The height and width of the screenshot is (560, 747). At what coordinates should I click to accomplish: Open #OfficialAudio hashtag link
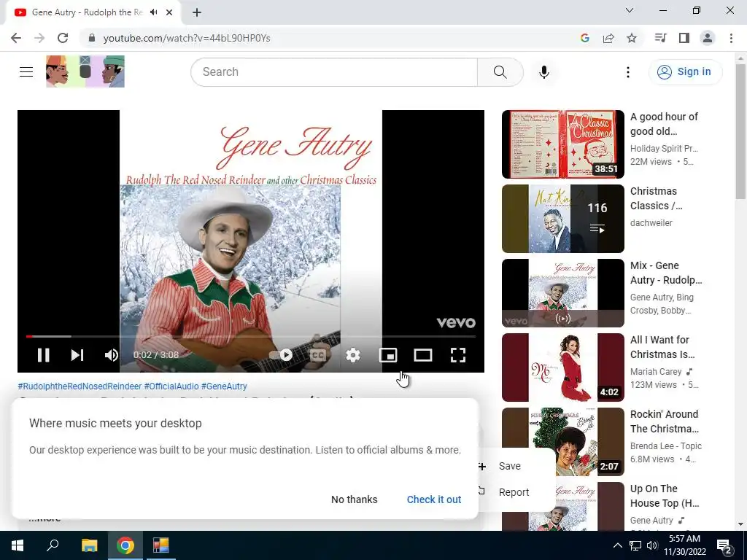pyautogui.click(x=171, y=386)
